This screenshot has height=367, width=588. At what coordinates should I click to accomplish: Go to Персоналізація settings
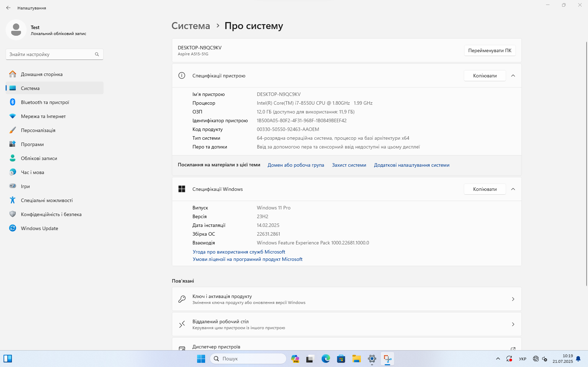point(38,130)
